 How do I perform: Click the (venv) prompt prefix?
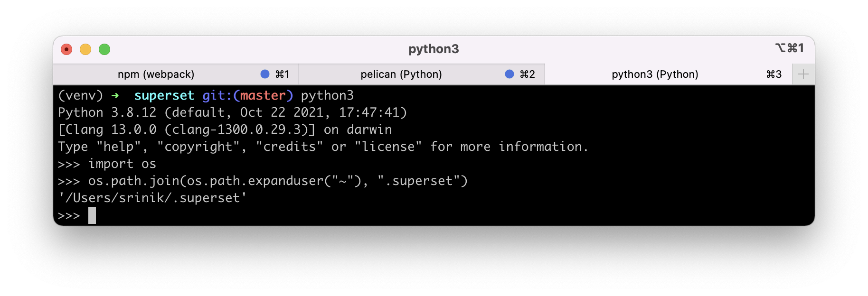tap(80, 95)
